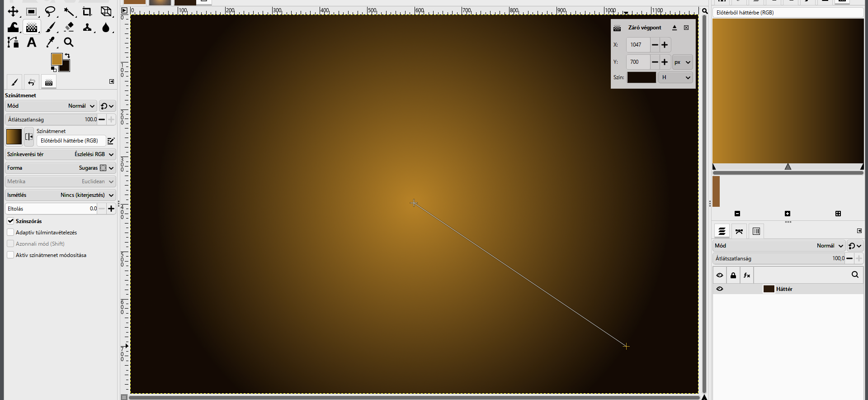Select the Unified Transform tool
The height and width of the screenshot is (400, 868).
point(106,12)
